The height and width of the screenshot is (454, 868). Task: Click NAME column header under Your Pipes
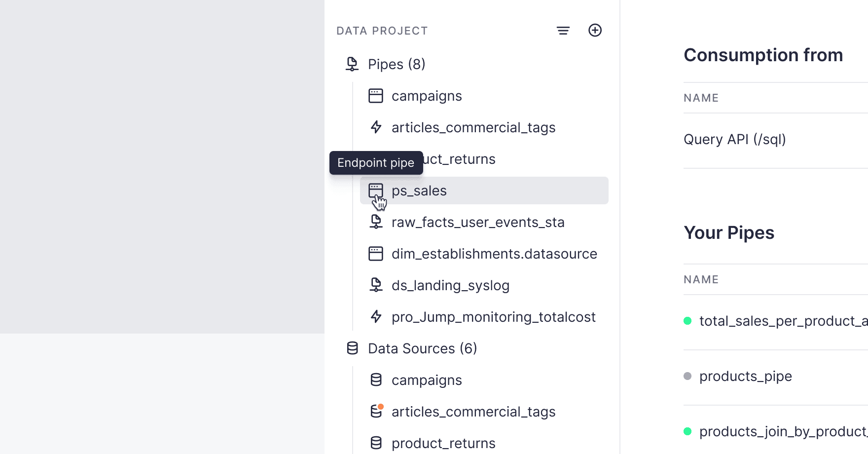pyautogui.click(x=701, y=279)
